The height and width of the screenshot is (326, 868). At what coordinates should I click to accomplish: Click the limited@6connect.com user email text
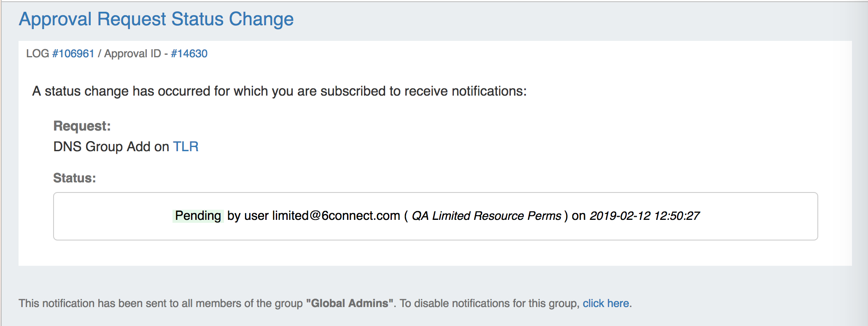click(x=336, y=216)
